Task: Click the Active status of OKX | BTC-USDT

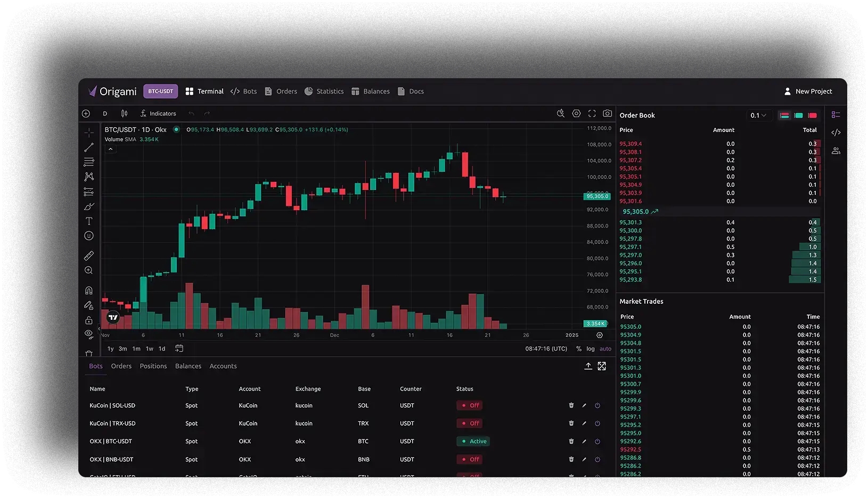Action: (x=474, y=442)
